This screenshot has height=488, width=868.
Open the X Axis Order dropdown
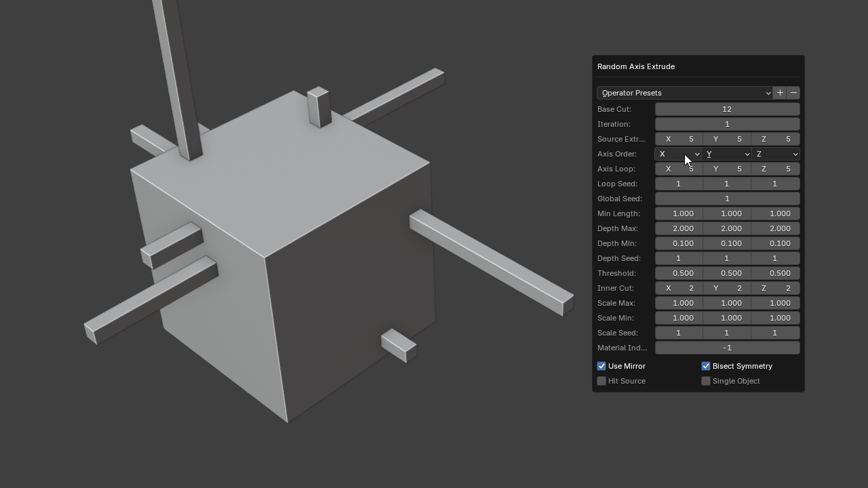point(678,154)
